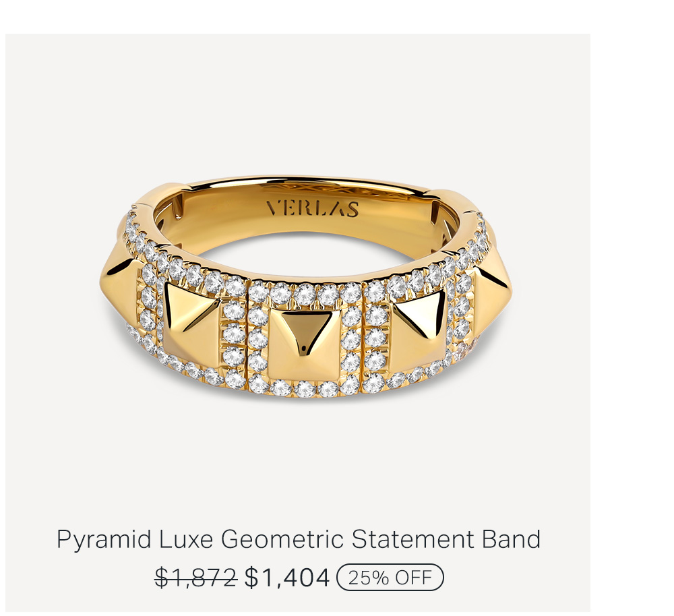Click the blank card area beneath the ring
Screen dimensions: 674x616
[297, 460]
